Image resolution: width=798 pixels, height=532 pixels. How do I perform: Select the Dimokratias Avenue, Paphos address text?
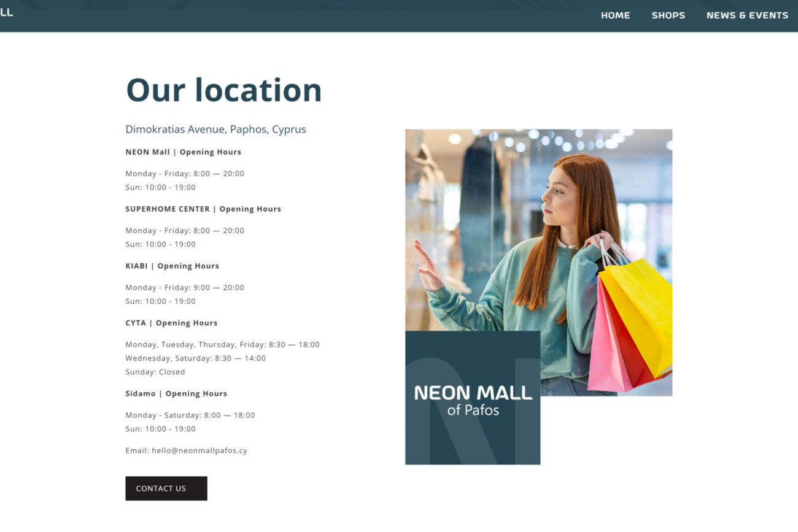[215, 129]
